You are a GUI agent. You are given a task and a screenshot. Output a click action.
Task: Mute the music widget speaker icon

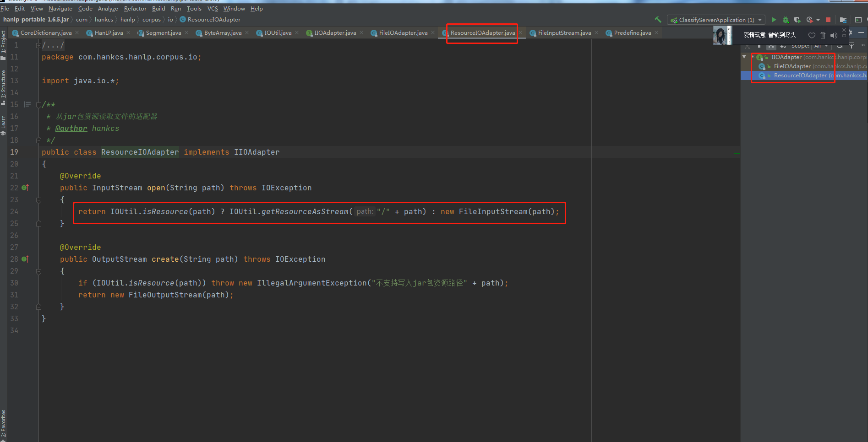coord(834,35)
